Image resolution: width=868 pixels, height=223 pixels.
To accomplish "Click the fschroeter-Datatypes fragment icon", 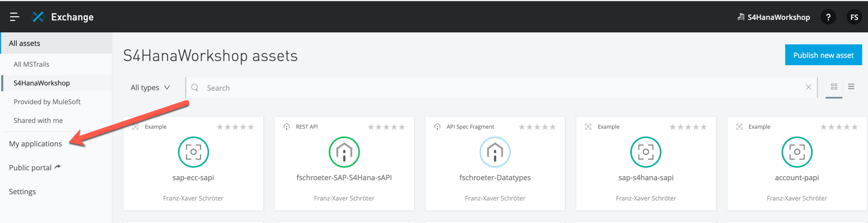I will (495, 152).
